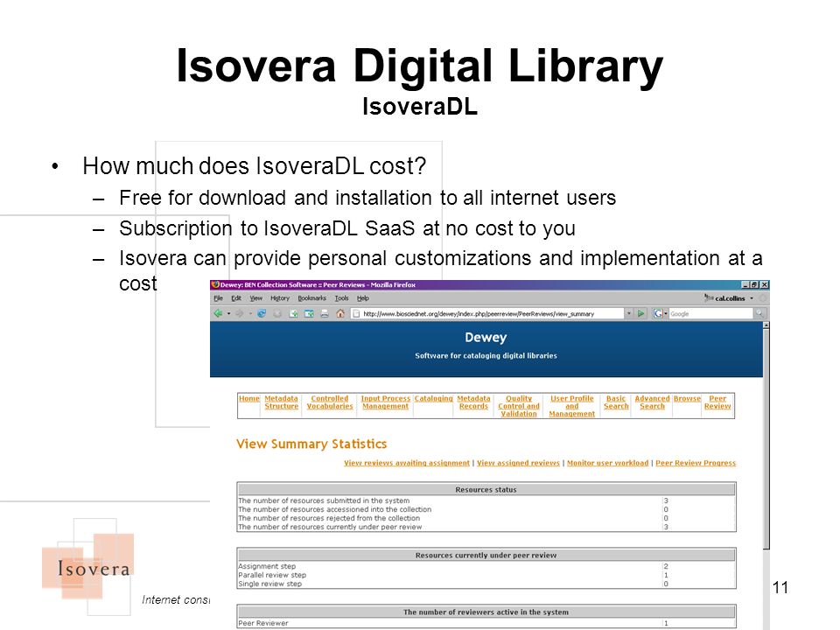The image size is (840, 630).
Task: Click the browser Back arrow button
Action: click(218, 313)
